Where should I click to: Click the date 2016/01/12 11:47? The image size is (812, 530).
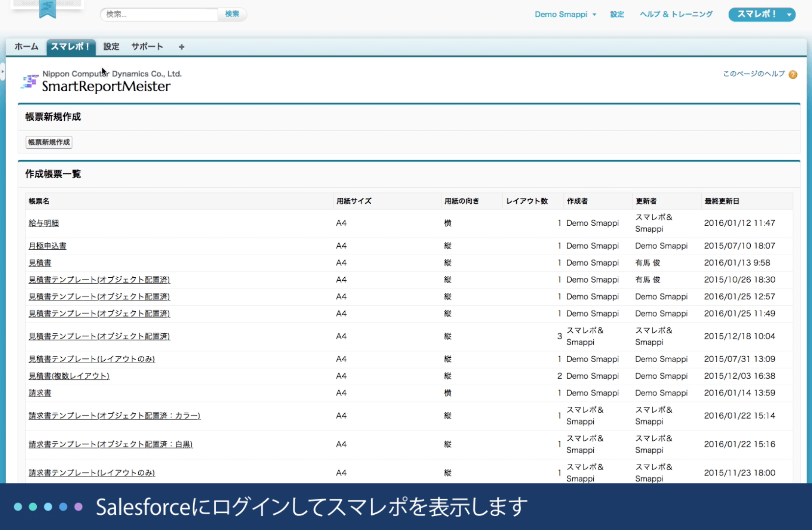coord(739,223)
